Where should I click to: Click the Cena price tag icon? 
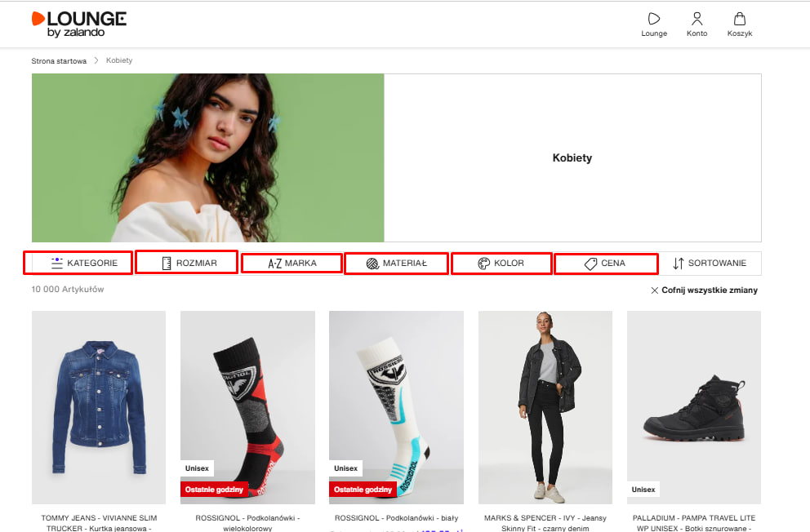tap(590, 264)
